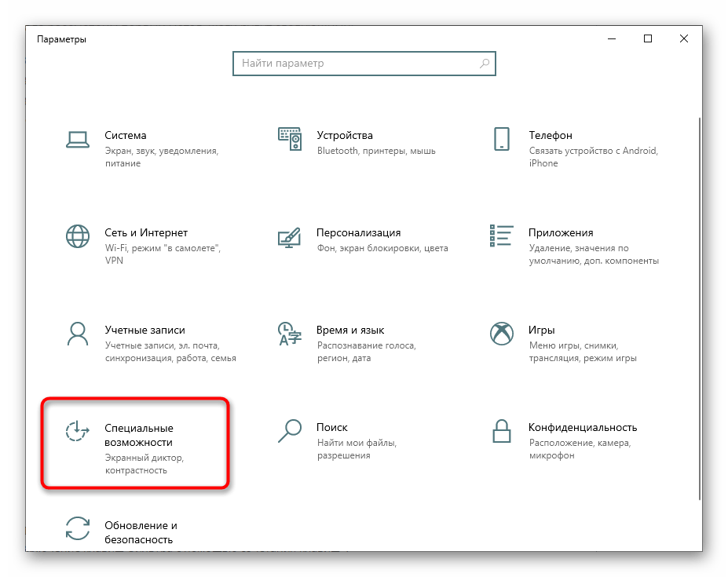Click 'Связать устройство с Android, iPhone' text
The width and height of the screenshot is (728, 577).
click(x=594, y=157)
